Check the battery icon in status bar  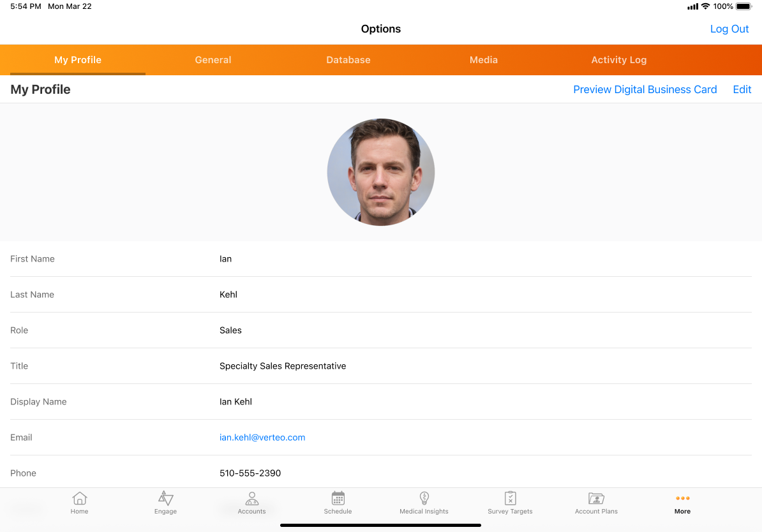click(743, 6)
